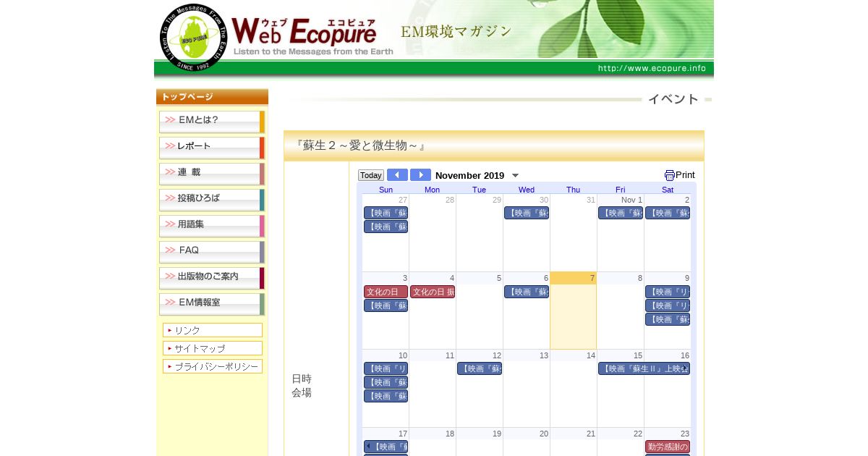Image resolution: width=868 pixels, height=456 pixels.
Task: Click the Today button
Action: (x=371, y=175)
